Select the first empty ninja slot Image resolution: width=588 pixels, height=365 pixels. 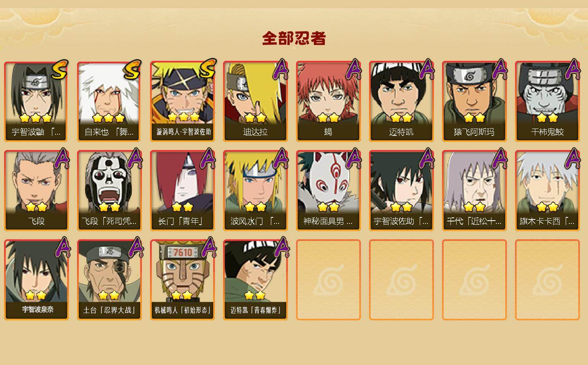click(x=328, y=280)
